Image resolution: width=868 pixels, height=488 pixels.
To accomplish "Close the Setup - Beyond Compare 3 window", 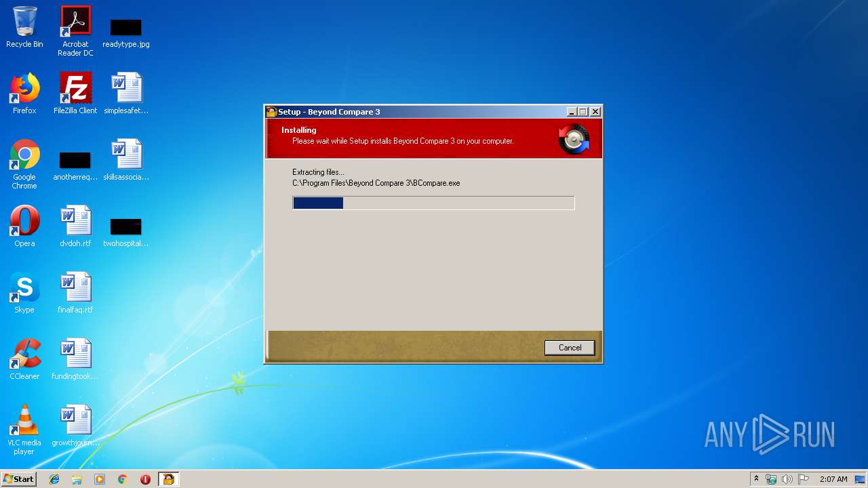I will tap(595, 112).
